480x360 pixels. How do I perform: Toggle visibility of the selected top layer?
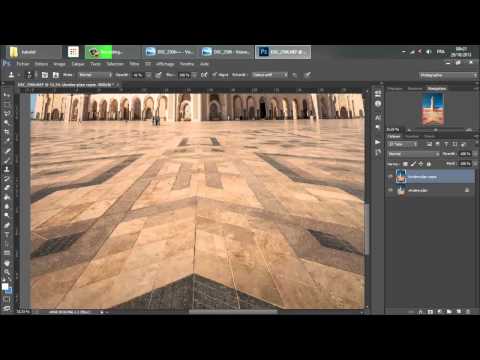click(390, 177)
